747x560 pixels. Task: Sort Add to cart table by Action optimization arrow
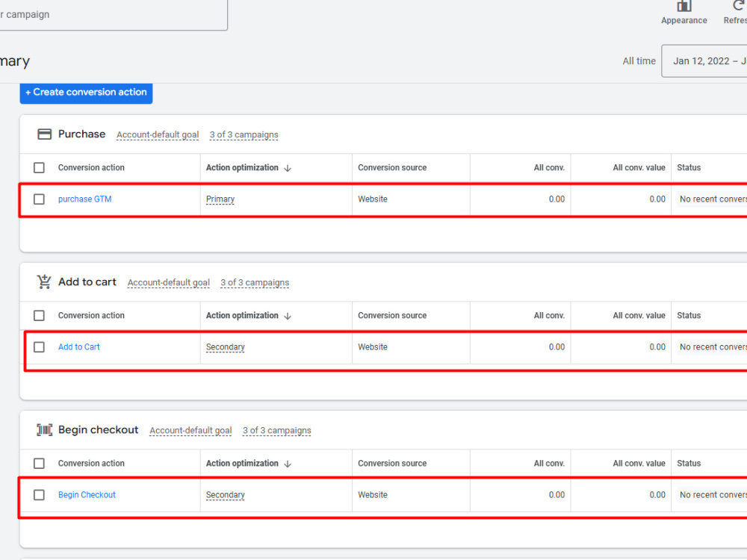(x=288, y=316)
